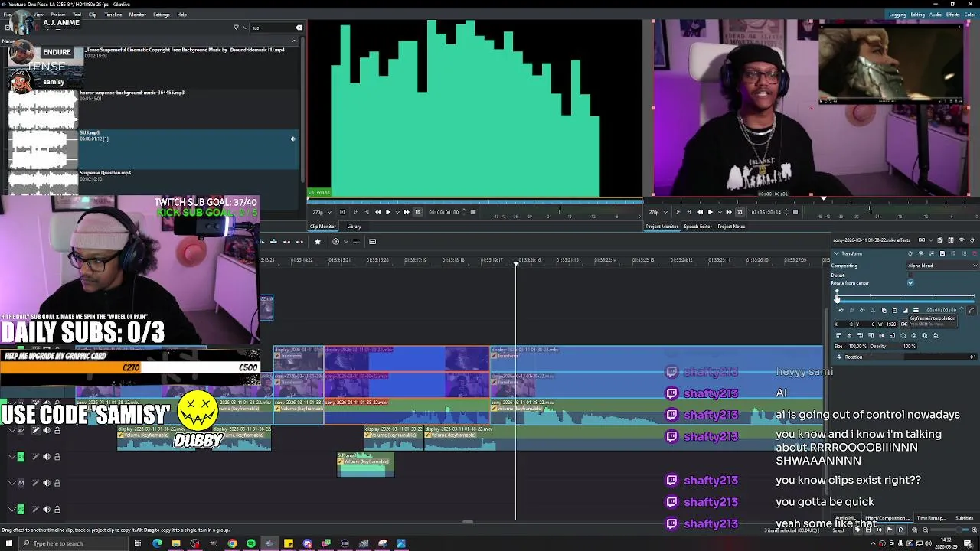Mute audio track A3
980x551 pixels.
[46, 457]
